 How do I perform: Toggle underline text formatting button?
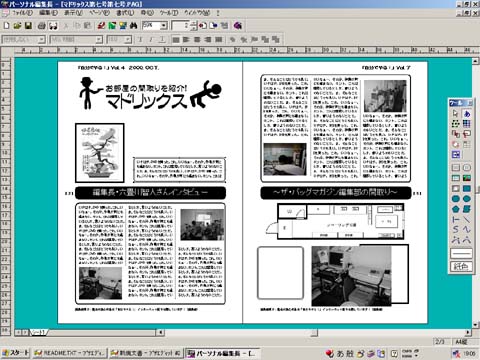click(x=162, y=40)
